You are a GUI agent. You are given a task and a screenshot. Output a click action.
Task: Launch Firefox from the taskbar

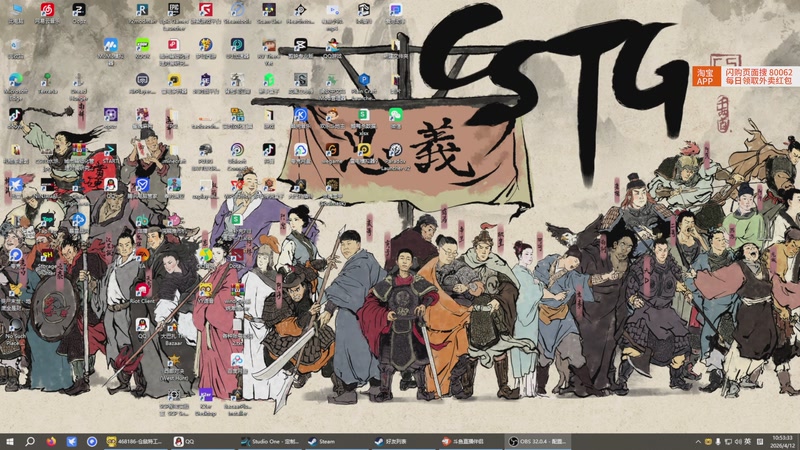point(51,441)
